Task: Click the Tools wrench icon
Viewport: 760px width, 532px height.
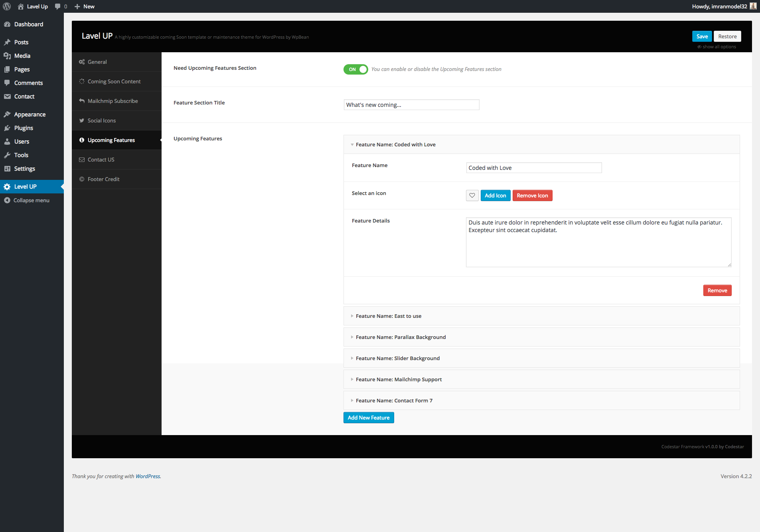Action: click(7, 155)
